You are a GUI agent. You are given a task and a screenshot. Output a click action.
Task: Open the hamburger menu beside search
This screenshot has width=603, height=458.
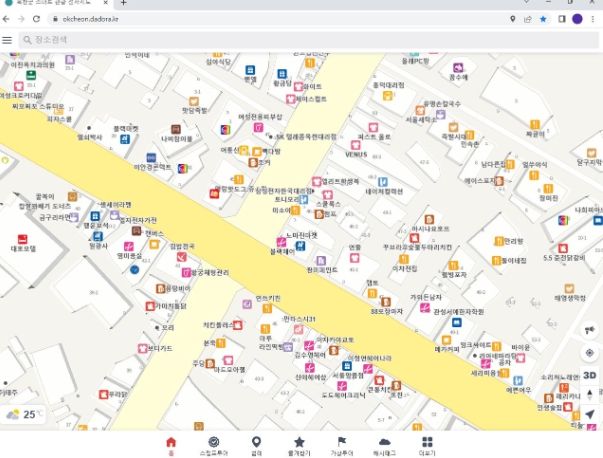(x=8, y=40)
